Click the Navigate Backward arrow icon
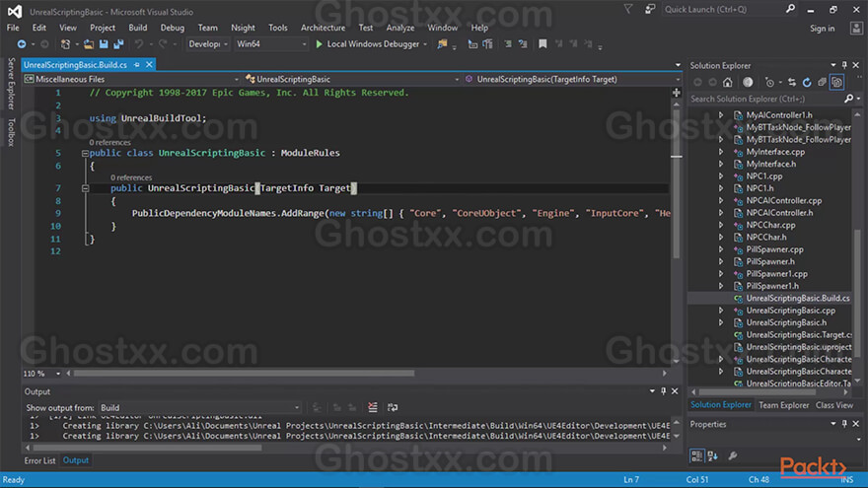 [x=21, y=44]
